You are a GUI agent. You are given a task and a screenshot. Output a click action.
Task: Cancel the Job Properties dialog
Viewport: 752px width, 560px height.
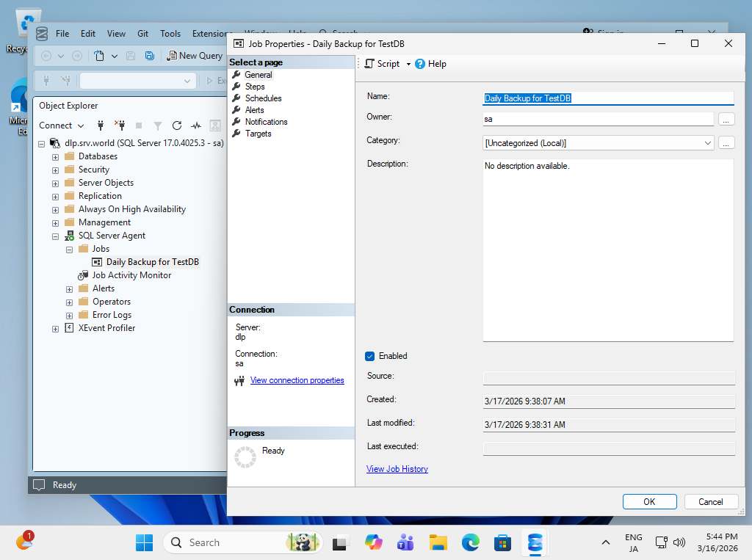click(x=711, y=501)
